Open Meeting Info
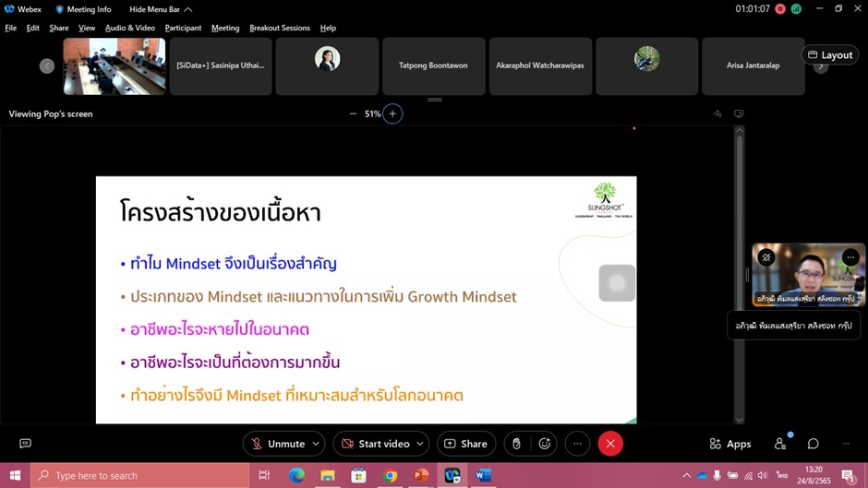868x488 pixels. (x=83, y=9)
